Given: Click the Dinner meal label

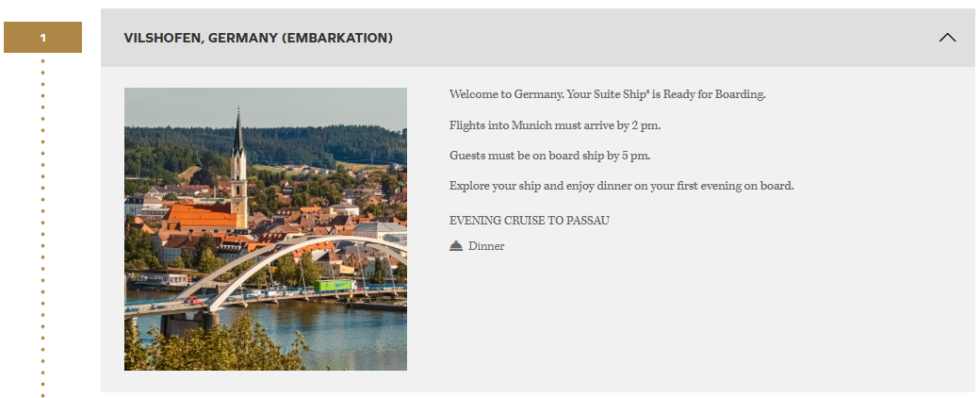Looking at the screenshot, I should tap(486, 246).
